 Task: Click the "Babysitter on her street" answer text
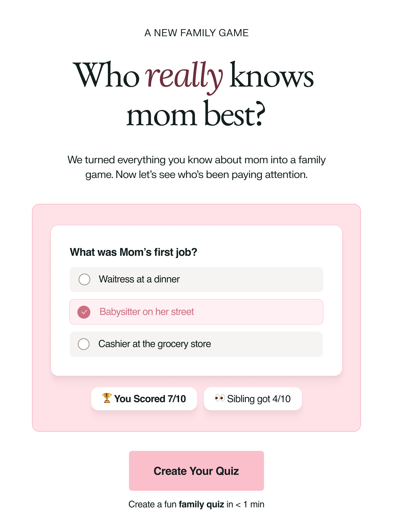147,312
